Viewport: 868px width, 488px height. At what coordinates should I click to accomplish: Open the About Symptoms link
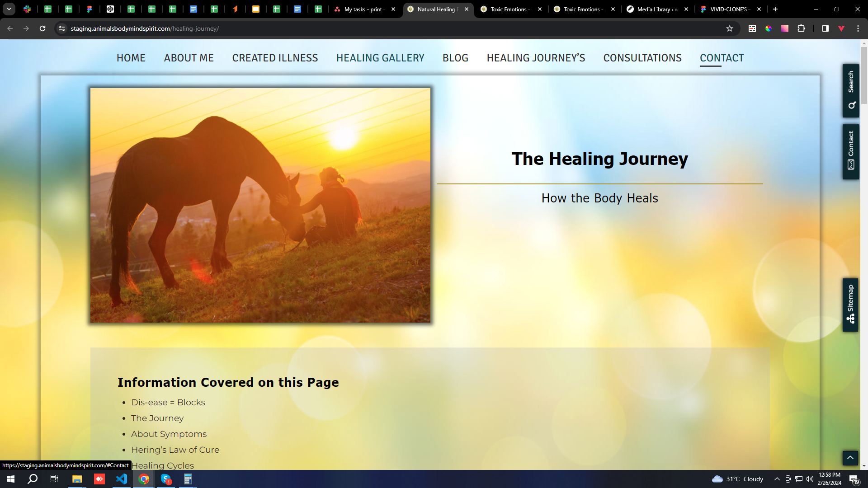coord(169,434)
